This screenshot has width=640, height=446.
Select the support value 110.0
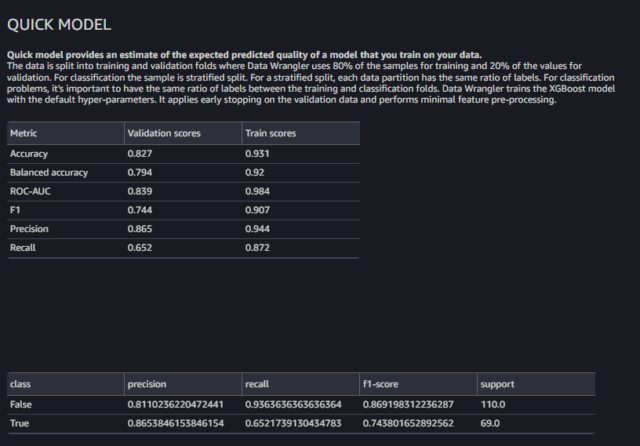[x=493, y=404]
